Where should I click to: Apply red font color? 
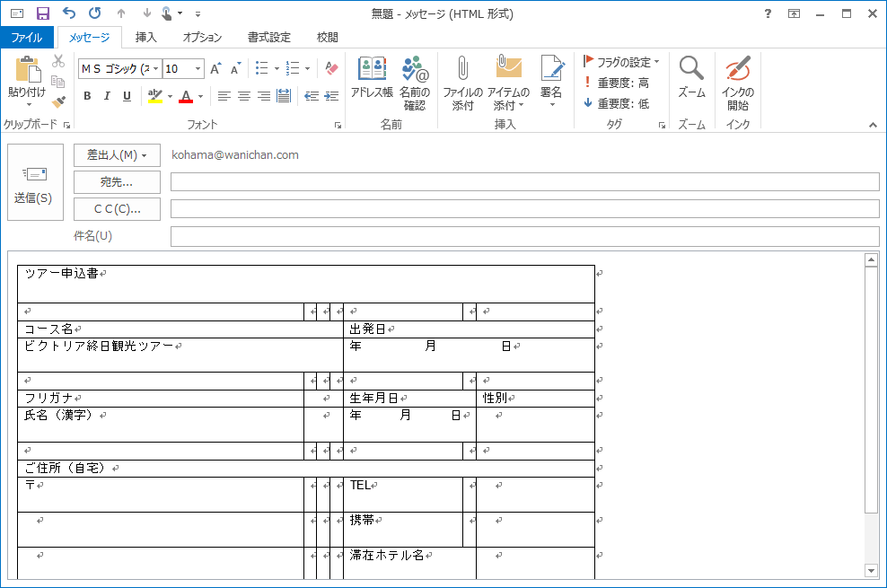(186, 96)
